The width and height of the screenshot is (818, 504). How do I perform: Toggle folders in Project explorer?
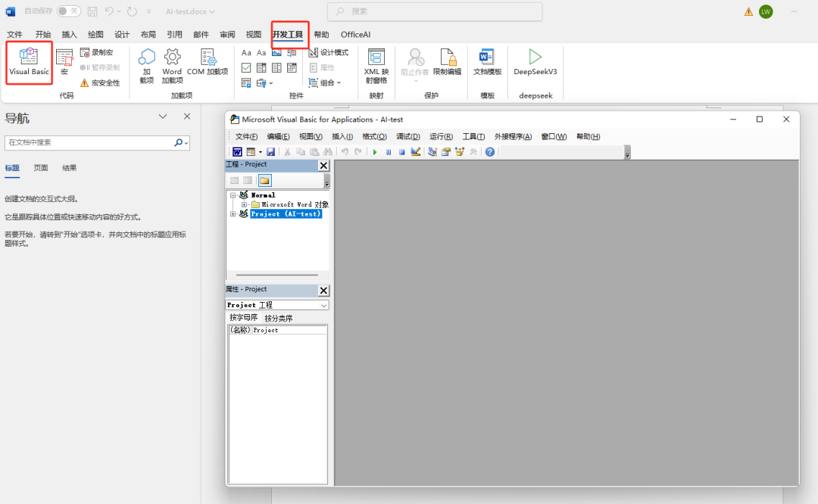pyautogui.click(x=264, y=180)
